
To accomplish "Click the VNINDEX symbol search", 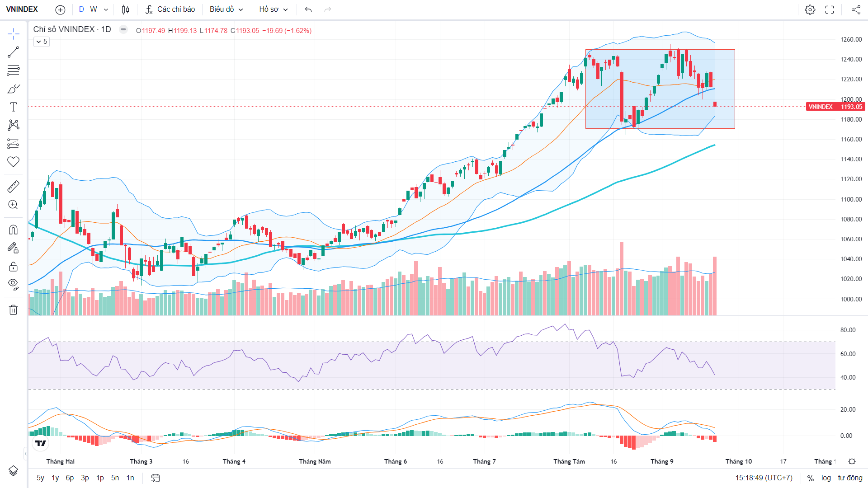I will pyautogui.click(x=22, y=9).
